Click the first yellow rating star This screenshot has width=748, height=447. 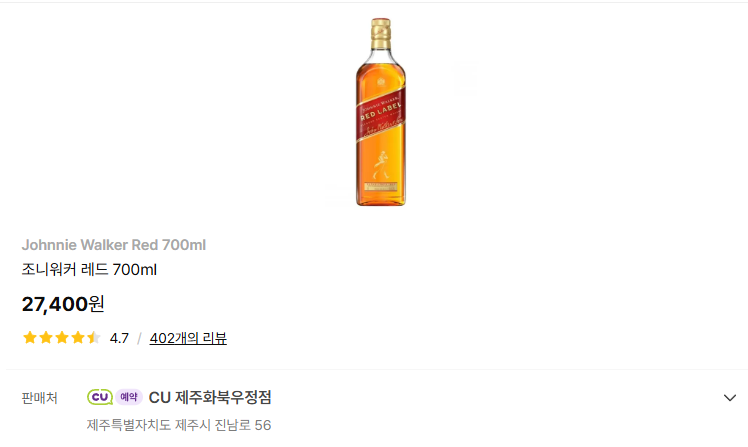pyautogui.click(x=30, y=338)
